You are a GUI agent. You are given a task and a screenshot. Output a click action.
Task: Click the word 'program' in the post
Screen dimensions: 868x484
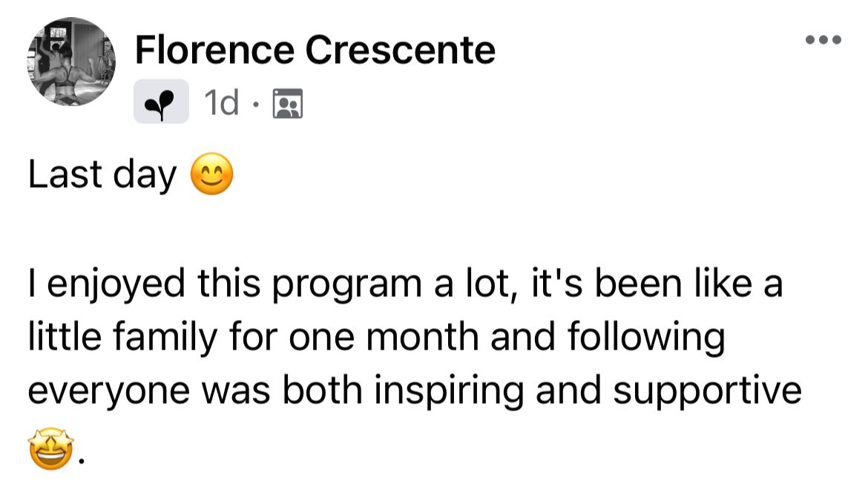[x=346, y=284]
